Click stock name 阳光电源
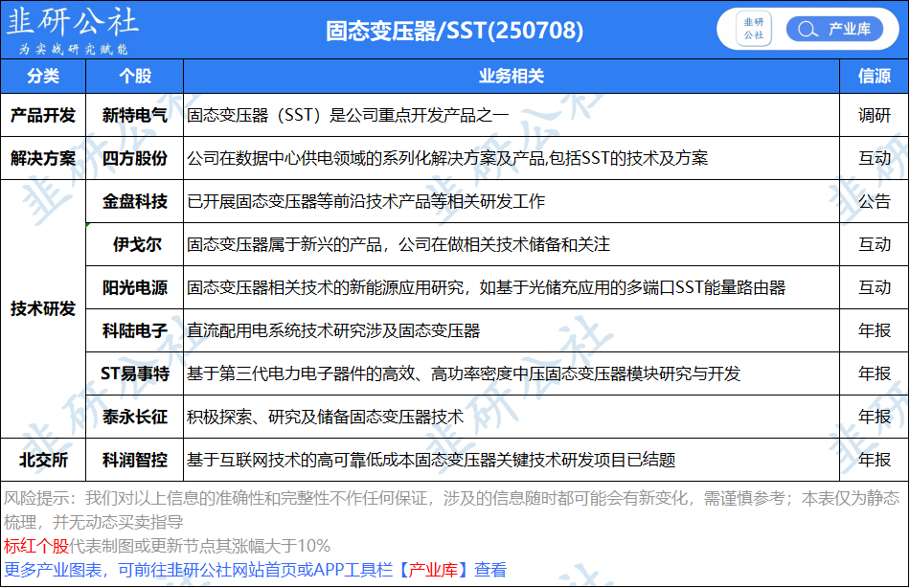Image resolution: width=910 pixels, height=588 pixels. point(135,287)
